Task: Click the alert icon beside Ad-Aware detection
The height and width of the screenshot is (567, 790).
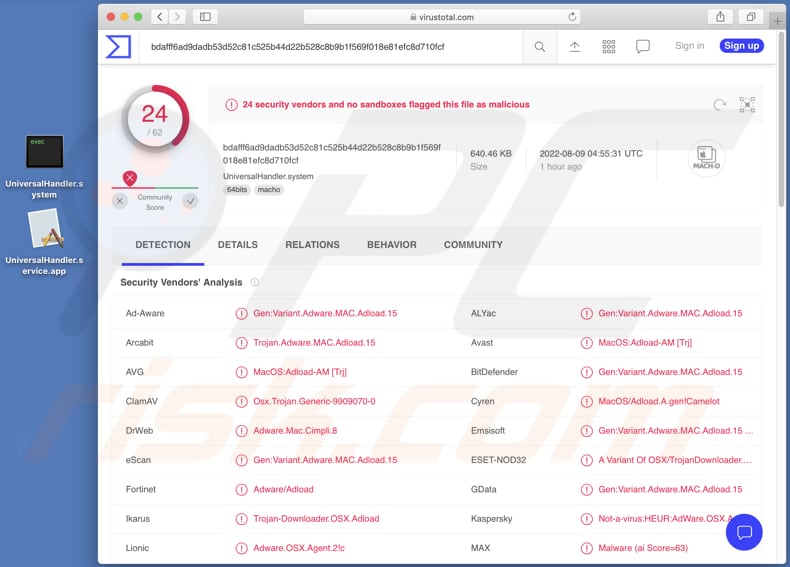Action: [241, 313]
